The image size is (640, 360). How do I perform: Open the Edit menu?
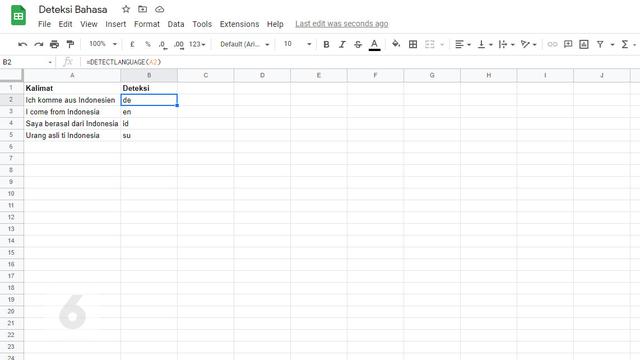click(x=65, y=24)
